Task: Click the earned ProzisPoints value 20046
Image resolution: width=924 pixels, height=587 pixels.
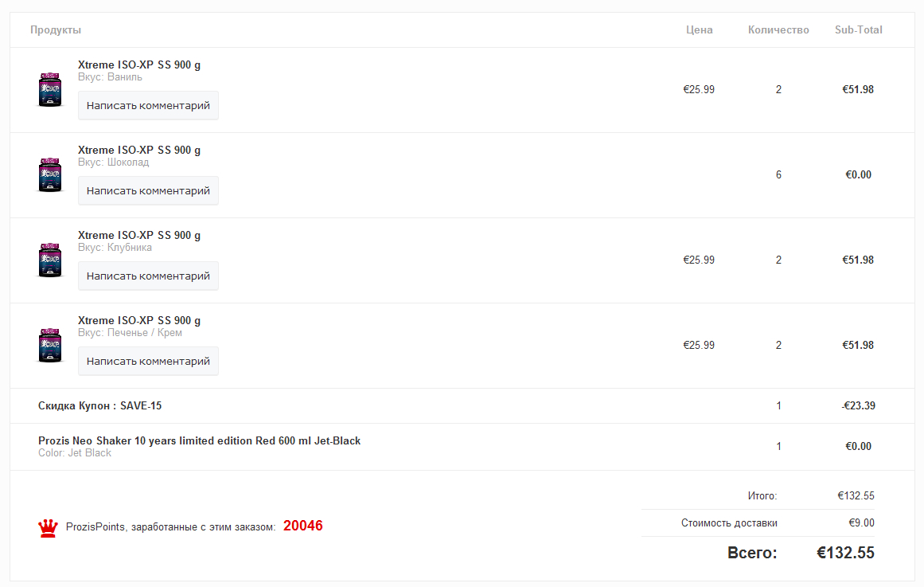Action: (303, 526)
